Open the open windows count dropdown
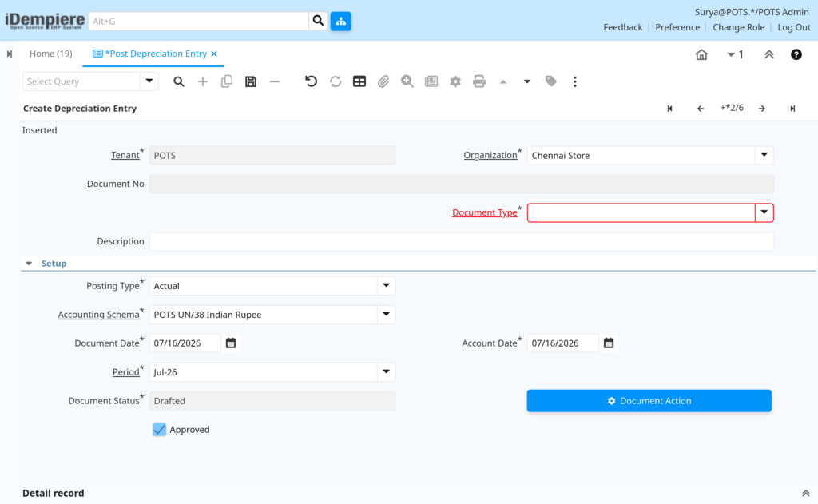The height and width of the screenshot is (504, 818). pos(735,54)
